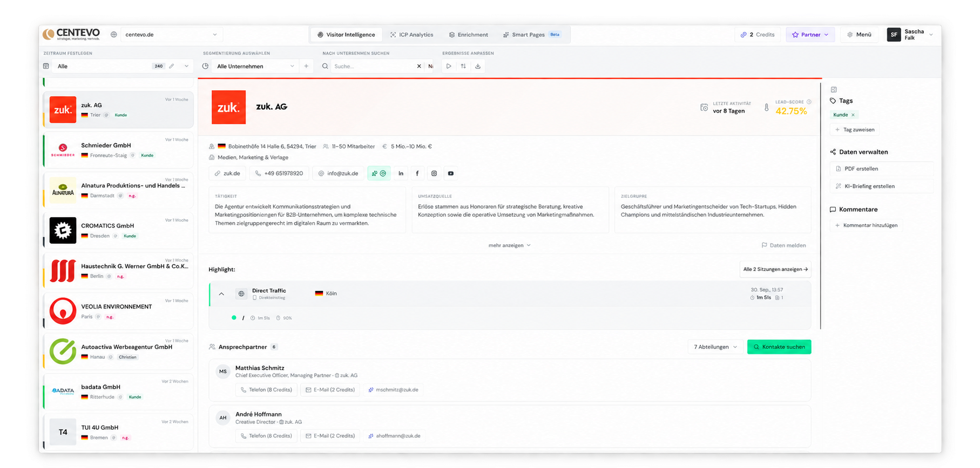Open the zuk. AG Facebook page icon
This screenshot has width=980, height=468.
pyautogui.click(x=417, y=173)
